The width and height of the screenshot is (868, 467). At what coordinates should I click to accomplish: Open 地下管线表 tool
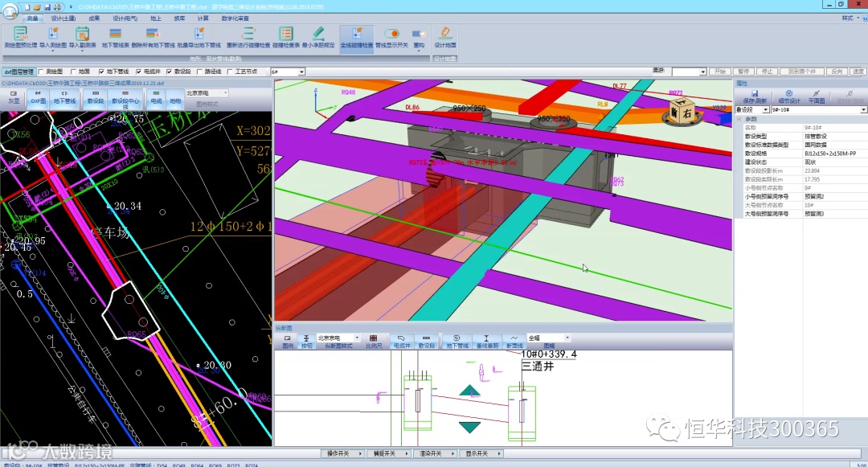point(115,34)
